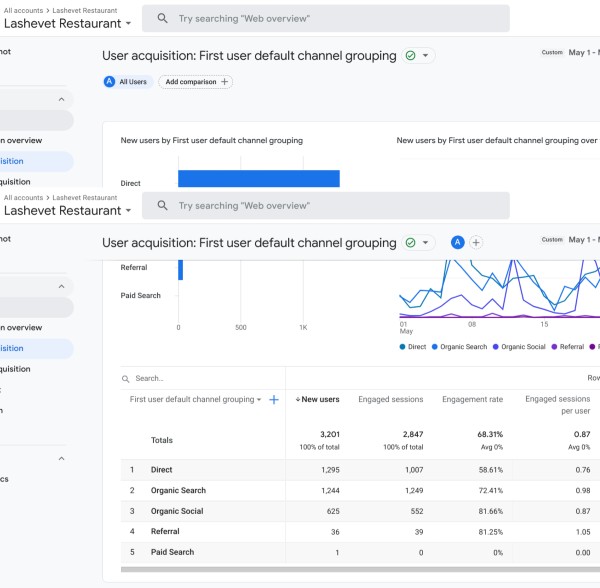Screen dimensions: 600x588
Task: Click the lower 'Try searching Web overview' field
Action: [x=326, y=205]
